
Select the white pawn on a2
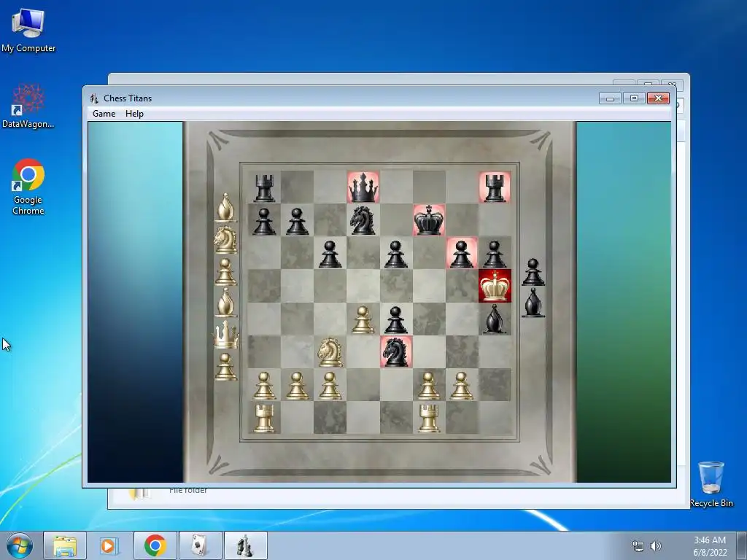pos(264,385)
